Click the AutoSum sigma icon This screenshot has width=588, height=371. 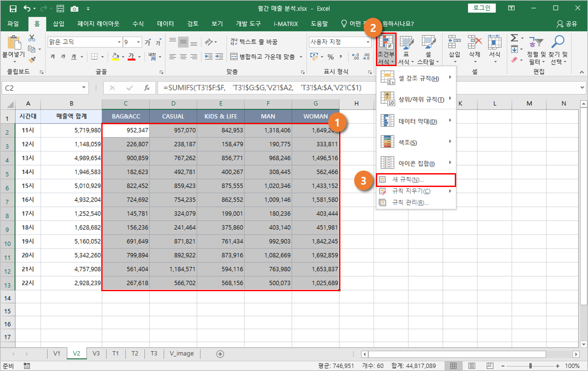coord(514,38)
